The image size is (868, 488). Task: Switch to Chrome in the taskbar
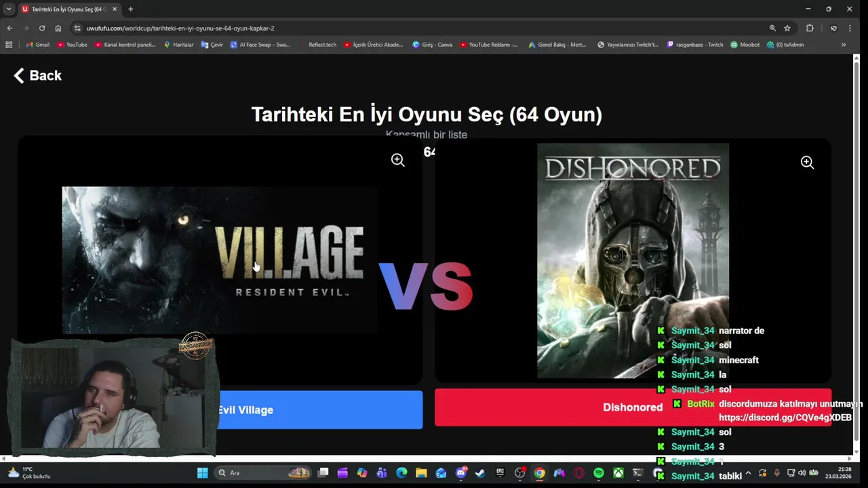pyautogui.click(x=539, y=472)
